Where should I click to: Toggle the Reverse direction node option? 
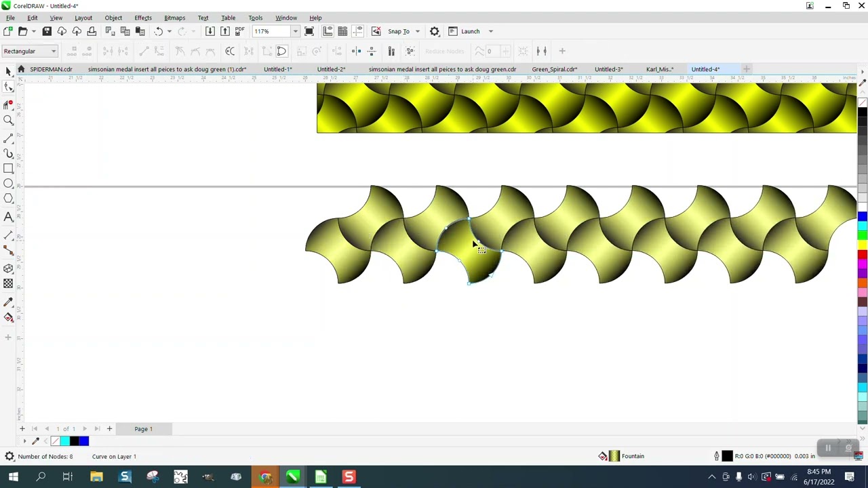tap(230, 51)
